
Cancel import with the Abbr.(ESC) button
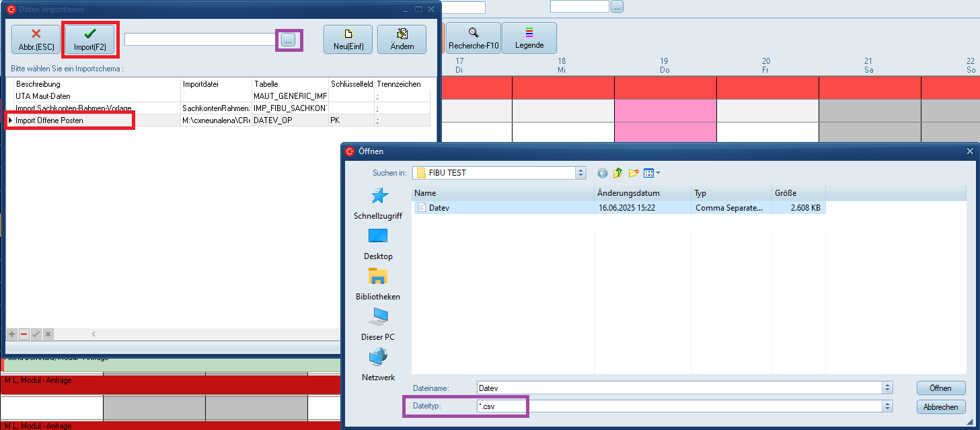pyautogui.click(x=36, y=39)
